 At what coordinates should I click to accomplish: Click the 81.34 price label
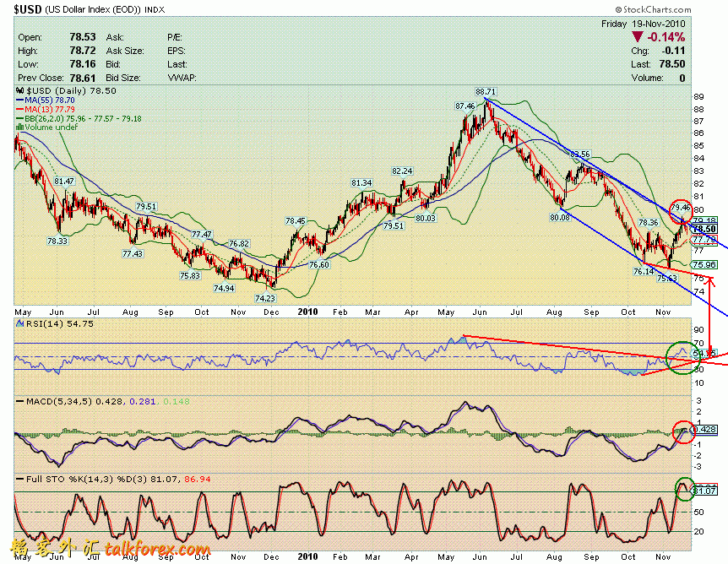coord(361,183)
